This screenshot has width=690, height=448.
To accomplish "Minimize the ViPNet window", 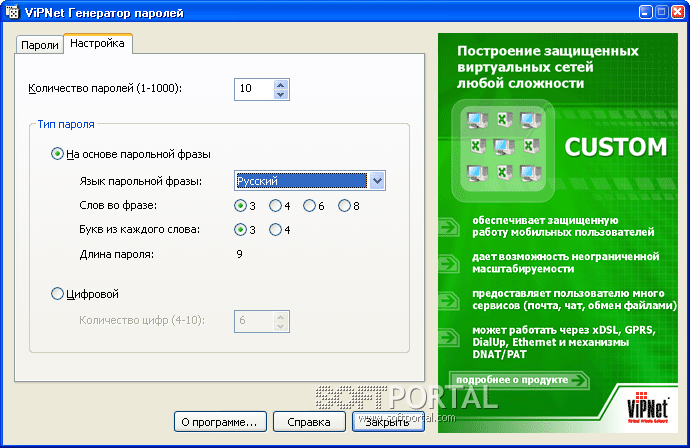I will (x=646, y=12).
